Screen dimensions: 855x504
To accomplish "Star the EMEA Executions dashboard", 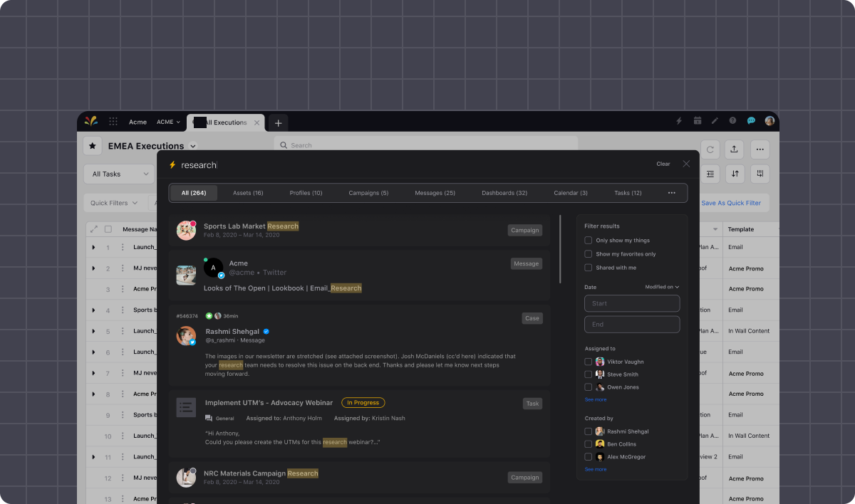I will tap(93, 146).
